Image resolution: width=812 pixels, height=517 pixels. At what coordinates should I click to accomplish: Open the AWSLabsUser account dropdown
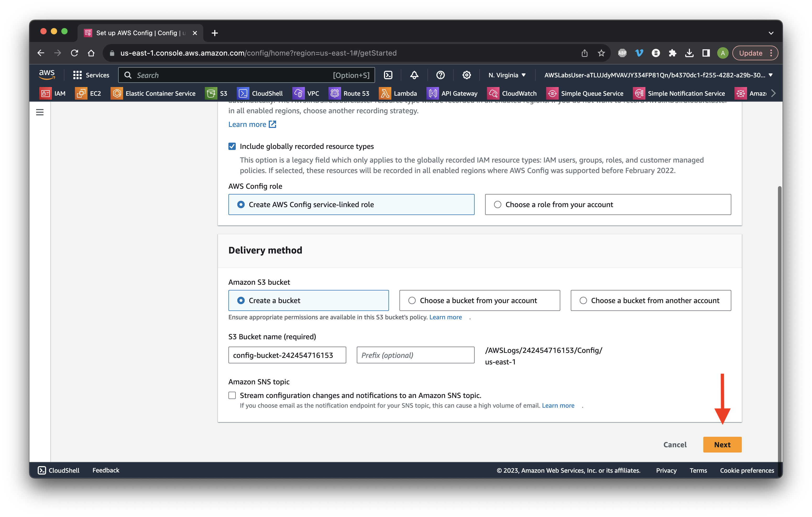coord(658,75)
